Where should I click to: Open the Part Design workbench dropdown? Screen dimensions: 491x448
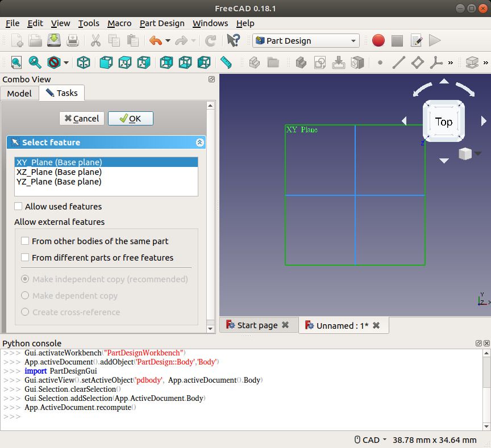(306, 41)
